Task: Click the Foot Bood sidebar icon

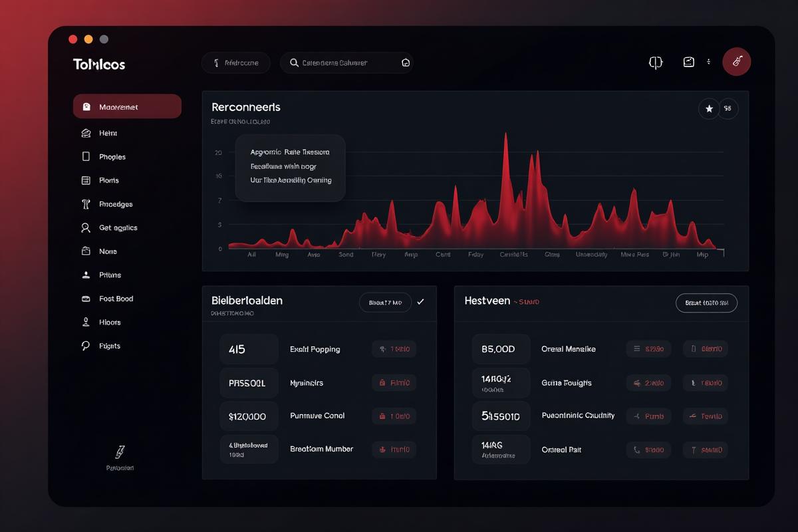Action: pyautogui.click(x=86, y=299)
